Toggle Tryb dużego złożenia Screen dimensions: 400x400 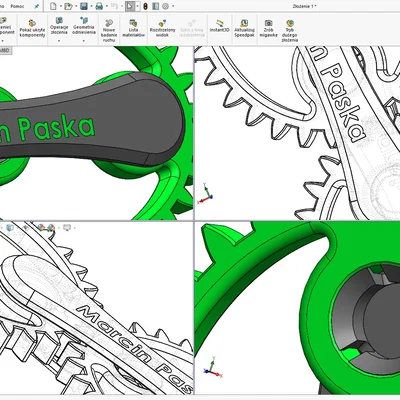[x=290, y=31]
